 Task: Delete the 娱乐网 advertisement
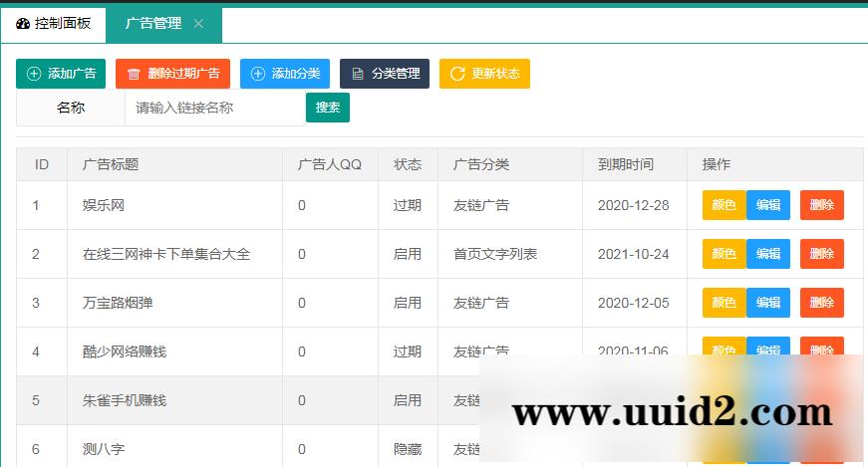[821, 205]
